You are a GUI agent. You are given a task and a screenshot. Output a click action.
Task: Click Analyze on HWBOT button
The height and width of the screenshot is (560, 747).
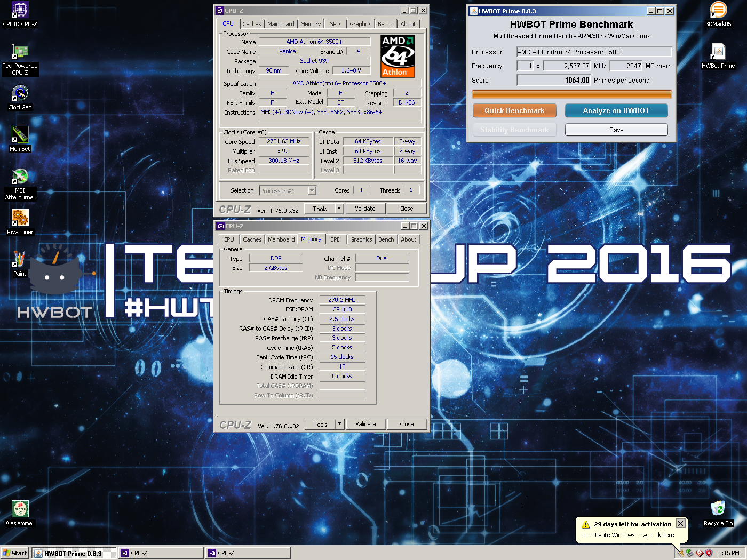tap(616, 110)
